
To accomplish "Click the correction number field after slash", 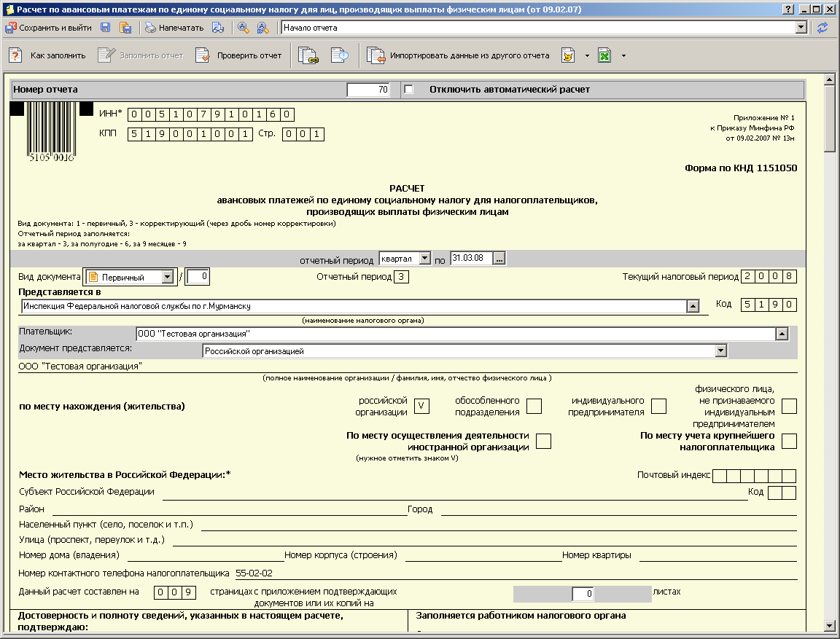I will [198, 277].
